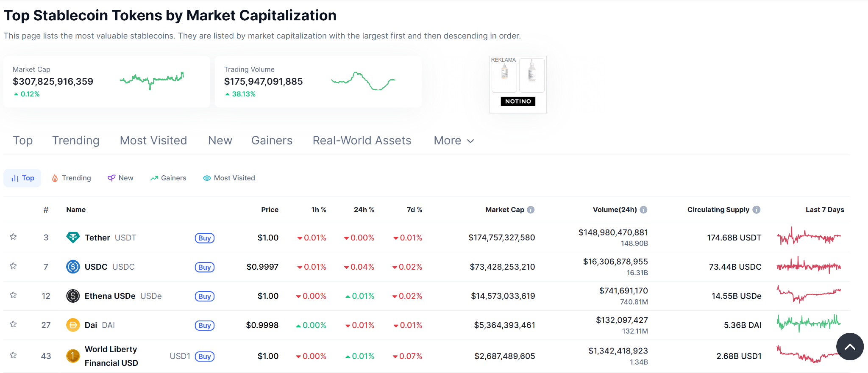Click the Market Cap info icon

click(531, 210)
